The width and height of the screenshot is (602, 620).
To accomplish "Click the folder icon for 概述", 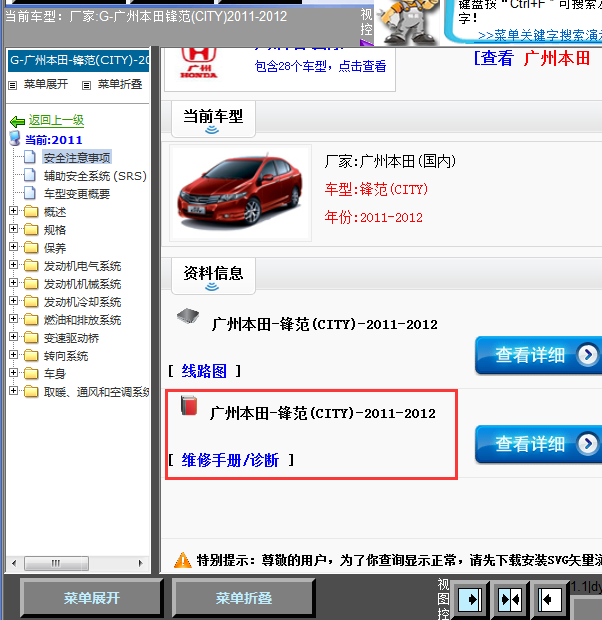I will coord(31,212).
